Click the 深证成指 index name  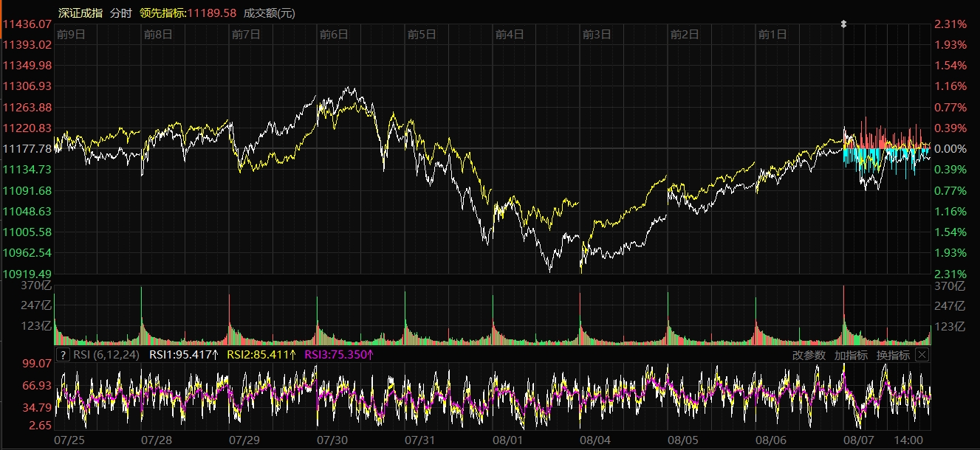click(81, 13)
